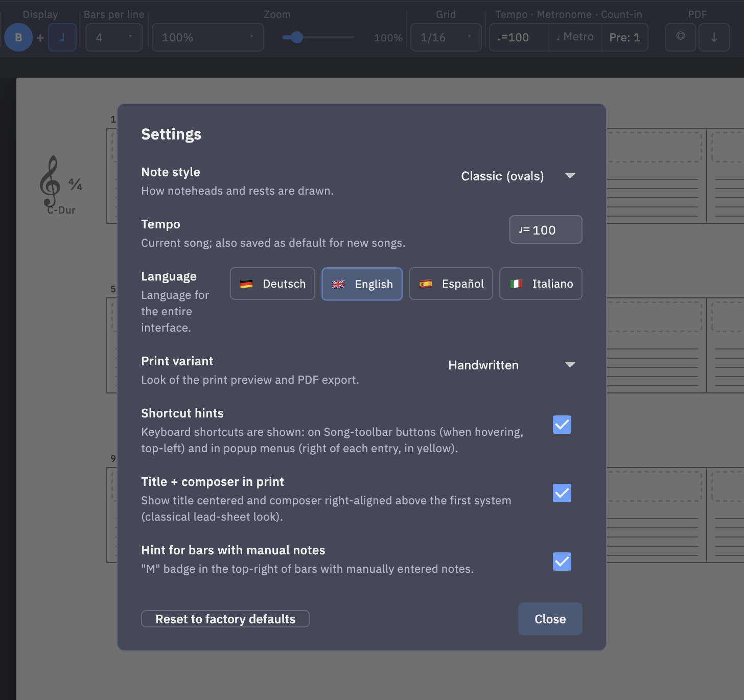Click the Settings dialog title
744x700 pixels.
[171, 134]
